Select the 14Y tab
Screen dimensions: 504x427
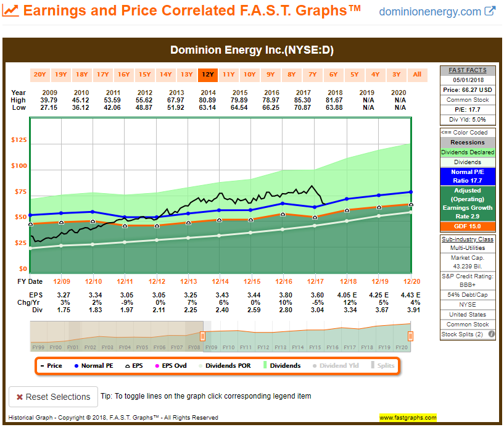click(x=166, y=75)
